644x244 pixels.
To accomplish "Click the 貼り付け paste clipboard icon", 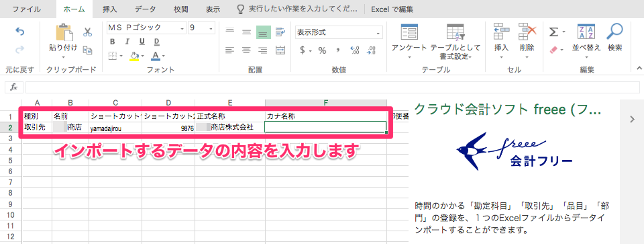I will pos(64,32).
